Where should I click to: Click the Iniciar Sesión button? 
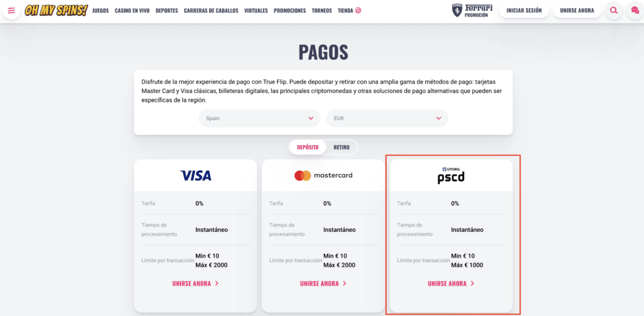point(524,11)
